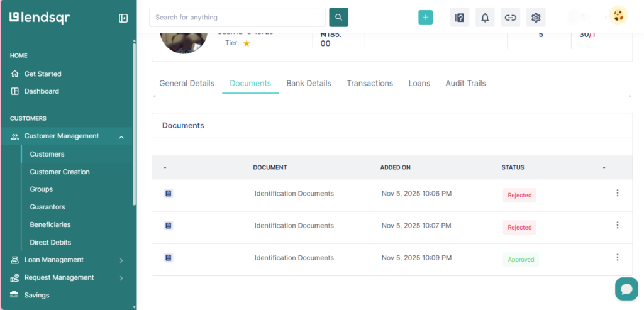The width and height of the screenshot is (644, 310).
Task: Expand the Request Management menu
Action: [x=121, y=278]
